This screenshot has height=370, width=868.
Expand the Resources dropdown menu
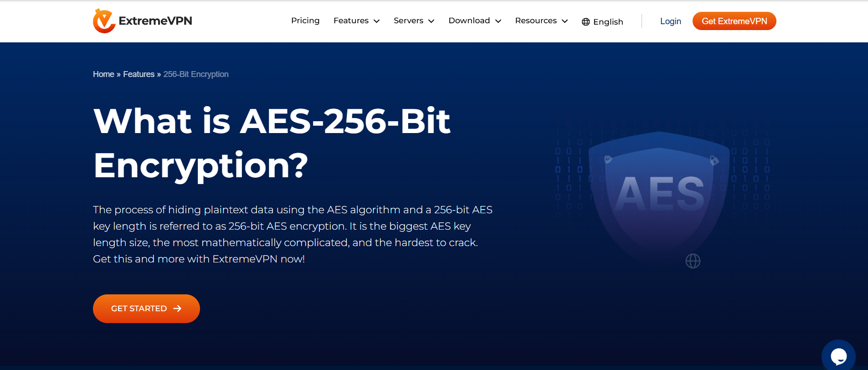coord(541,21)
